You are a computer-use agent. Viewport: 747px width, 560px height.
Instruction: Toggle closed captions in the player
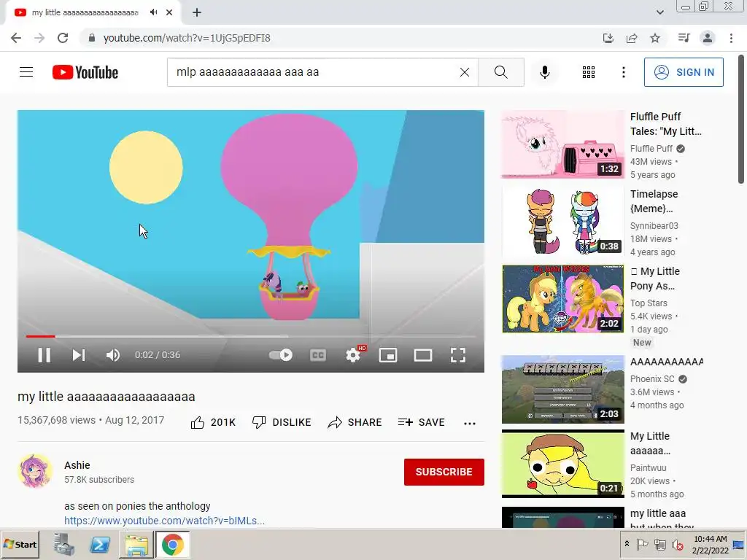coord(318,355)
